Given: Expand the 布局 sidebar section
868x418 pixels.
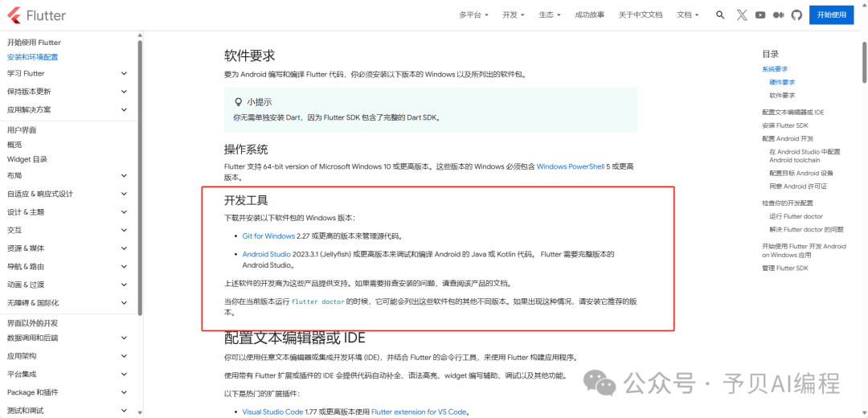Looking at the screenshot, I should click(68, 175).
